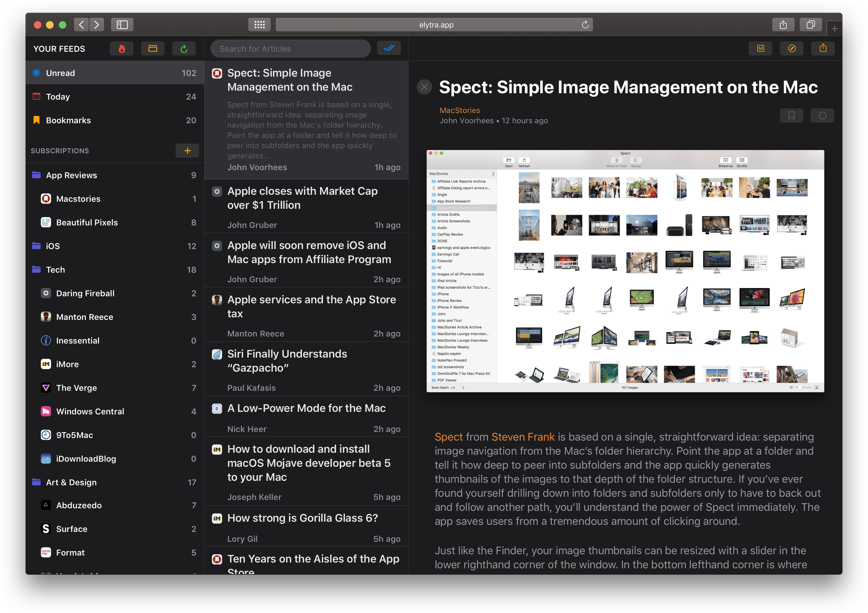Image resolution: width=868 pixels, height=613 pixels.
Task: Open a new Safari tab with plus
Action: coord(834,28)
